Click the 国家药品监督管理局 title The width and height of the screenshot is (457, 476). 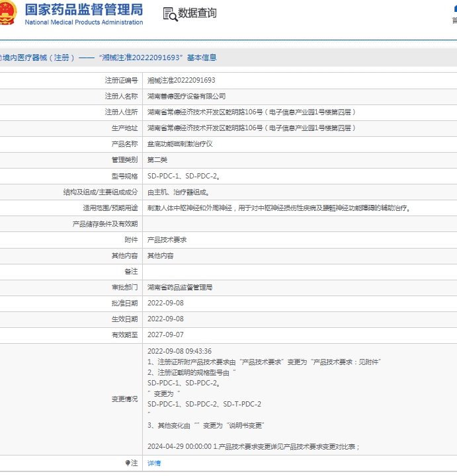84,10
